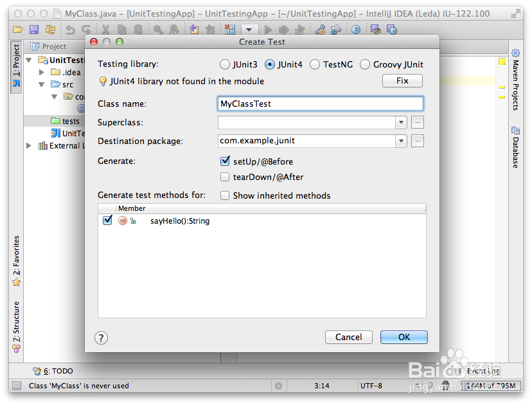Screen dimensions: 532x405
Task: Click the green Run arrow icon
Action: pyautogui.click(x=268, y=30)
